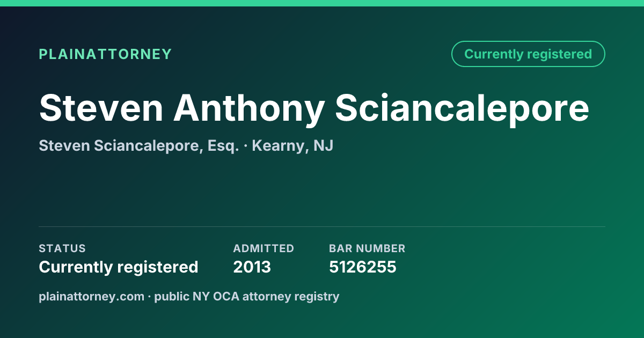Click the surname Sciancalepore in large heading
644x338 pixels.
(462, 108)
